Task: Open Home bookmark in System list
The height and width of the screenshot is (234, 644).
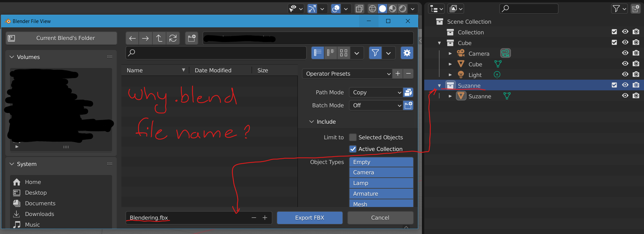Action: tap(61, 182)
